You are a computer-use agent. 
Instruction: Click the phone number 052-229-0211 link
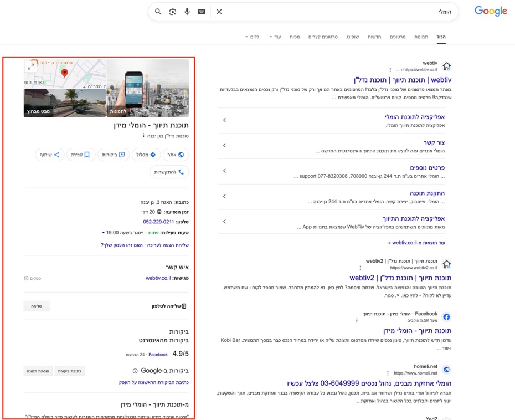[x=158, y=222]
